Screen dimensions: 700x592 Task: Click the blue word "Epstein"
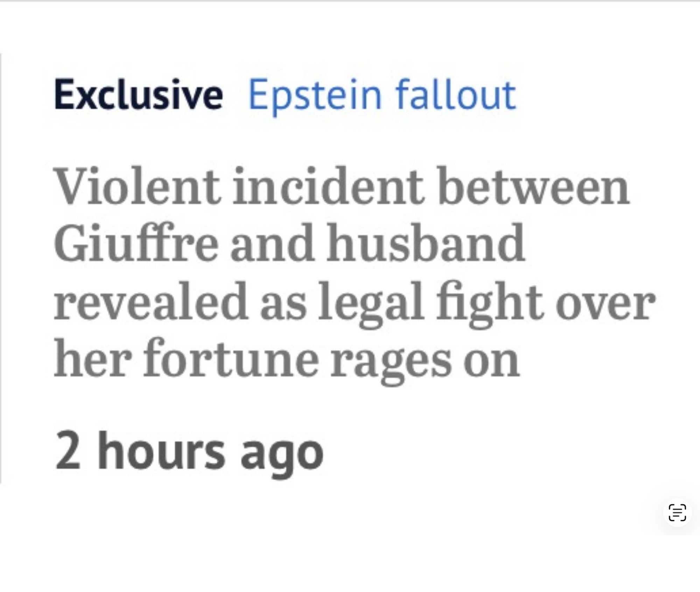(x=315, y=95)
